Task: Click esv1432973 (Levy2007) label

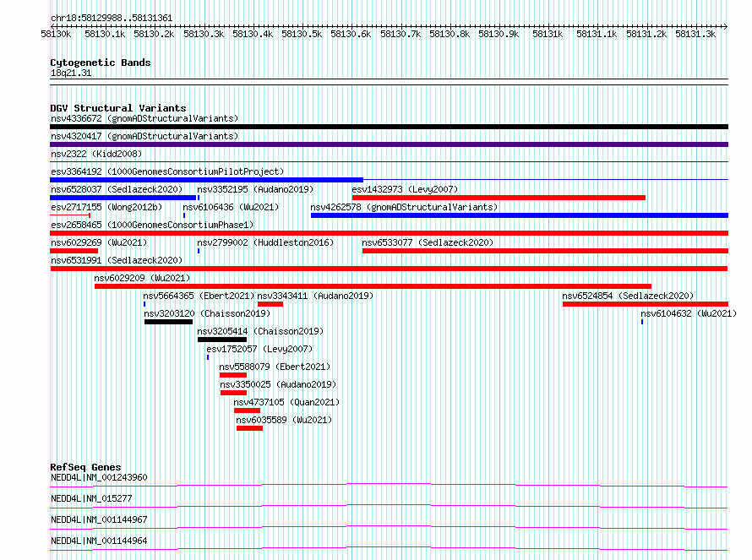Action: pyautogui.click(x=405, y=189)
